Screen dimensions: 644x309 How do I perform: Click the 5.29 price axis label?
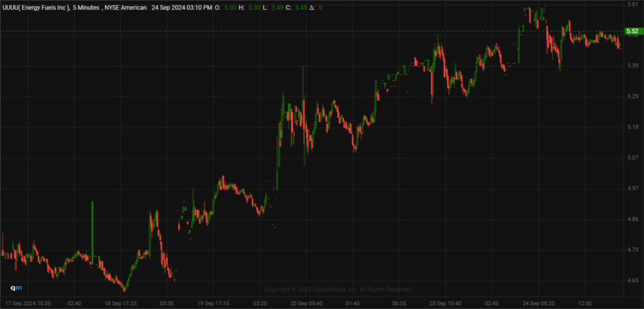(x=632, y=96)
